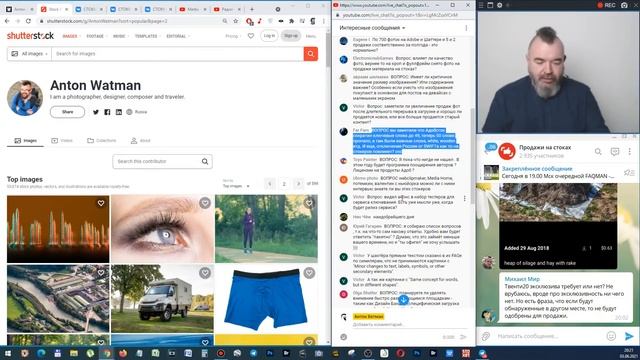Image resolution: width=640 pixels, height=360 pixels.
Task: Open the Telegram channel avatar
Action: (507, 151)
